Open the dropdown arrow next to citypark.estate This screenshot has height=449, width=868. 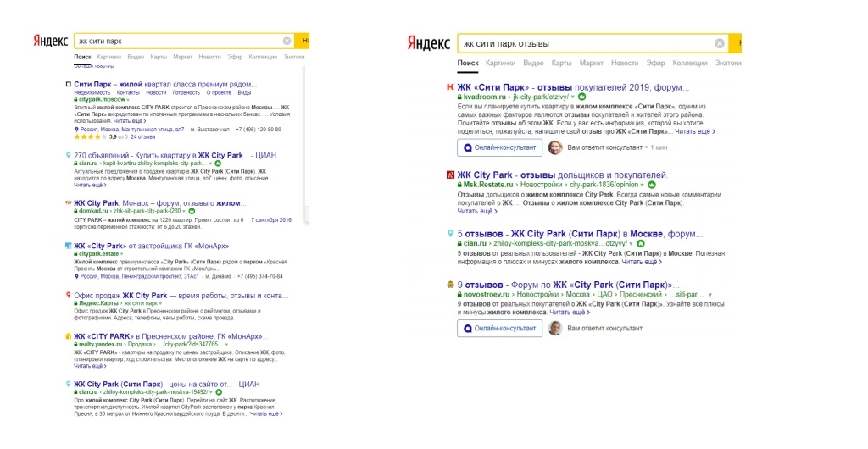click(122, 254)
